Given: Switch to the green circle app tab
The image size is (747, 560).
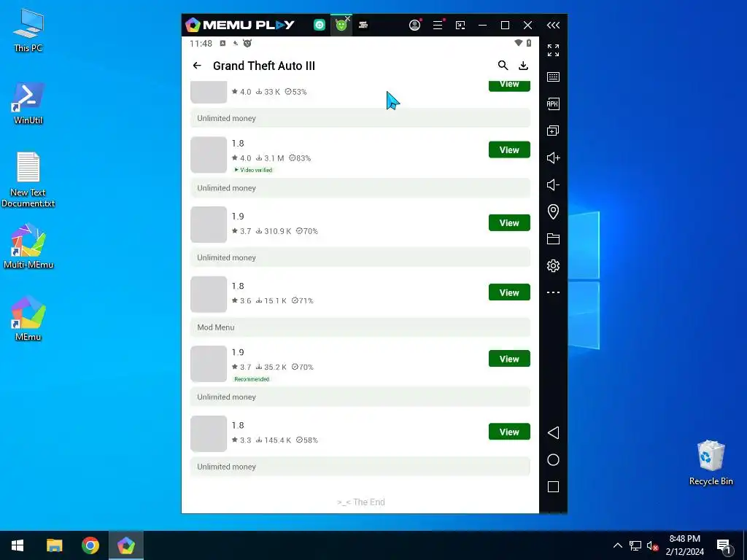Looking at the screenshot, I should pos(320,26).
